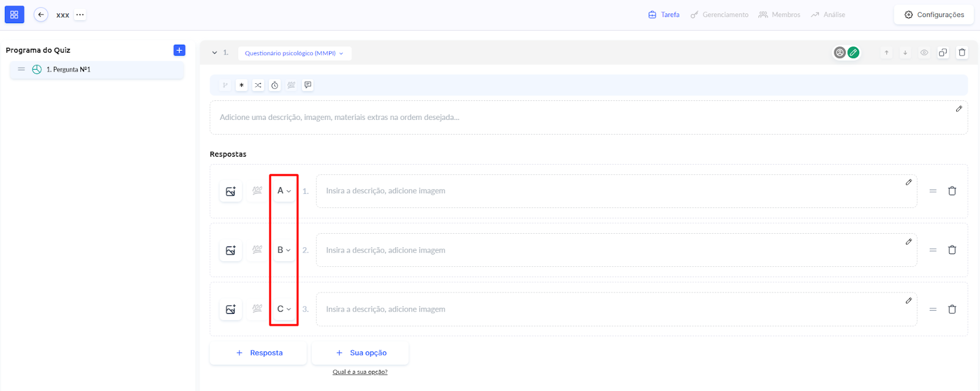Click the green pencil edit mode toggle
The height and width of the screenshot is (391, 980).
tap(853, 53)
